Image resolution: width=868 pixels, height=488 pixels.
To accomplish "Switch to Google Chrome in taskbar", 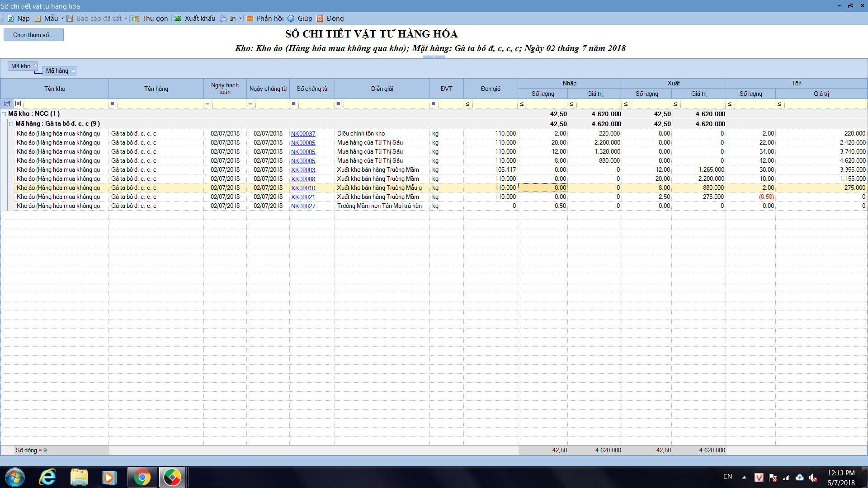I will pos(142,477).
